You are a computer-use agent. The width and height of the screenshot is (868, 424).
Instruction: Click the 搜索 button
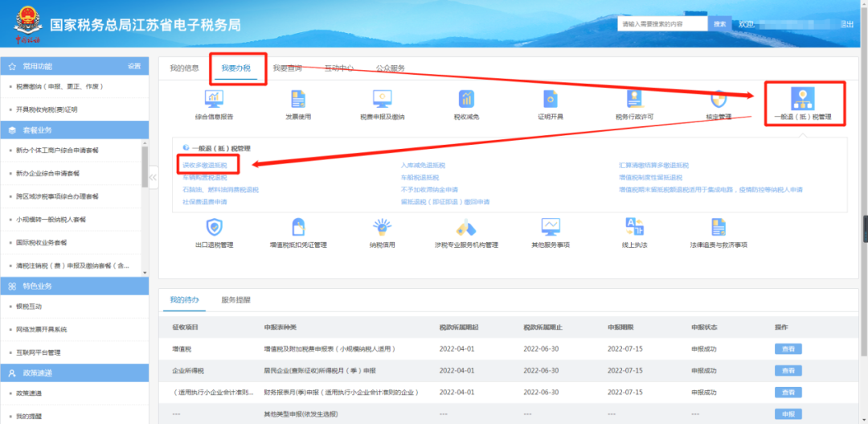[719, 24]
